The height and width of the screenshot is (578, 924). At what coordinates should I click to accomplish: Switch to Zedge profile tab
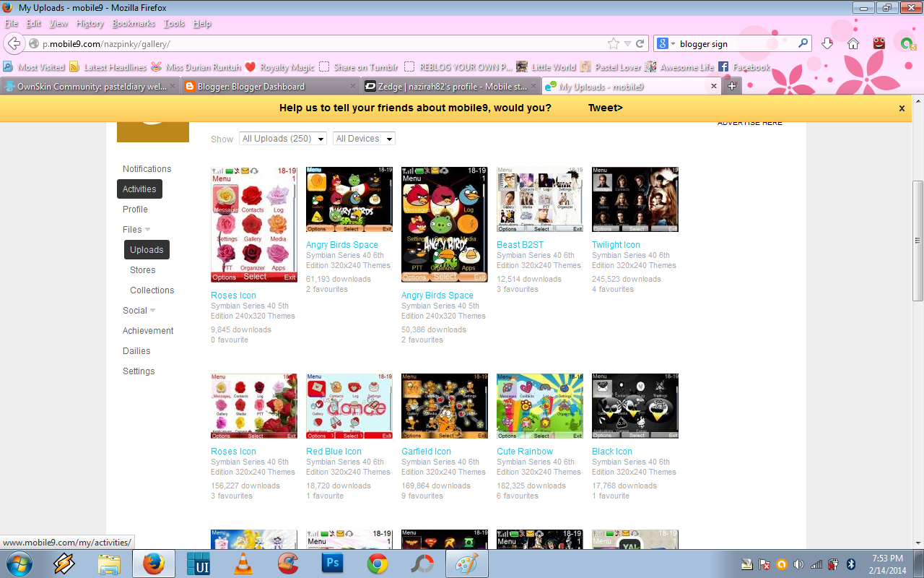450,86
